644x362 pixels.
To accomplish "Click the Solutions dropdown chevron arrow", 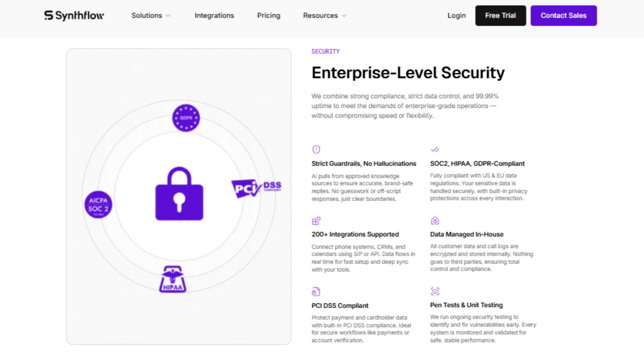I will pyautogui.click(x=168, y=15).
